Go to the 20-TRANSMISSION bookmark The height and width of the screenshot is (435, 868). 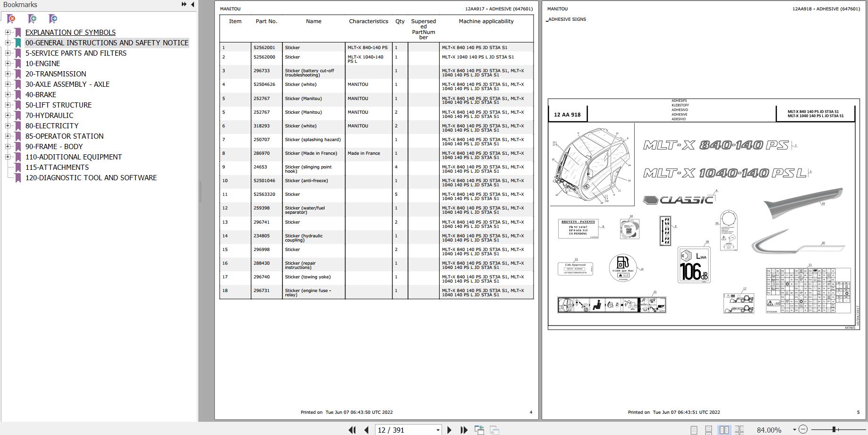(56, 74)
